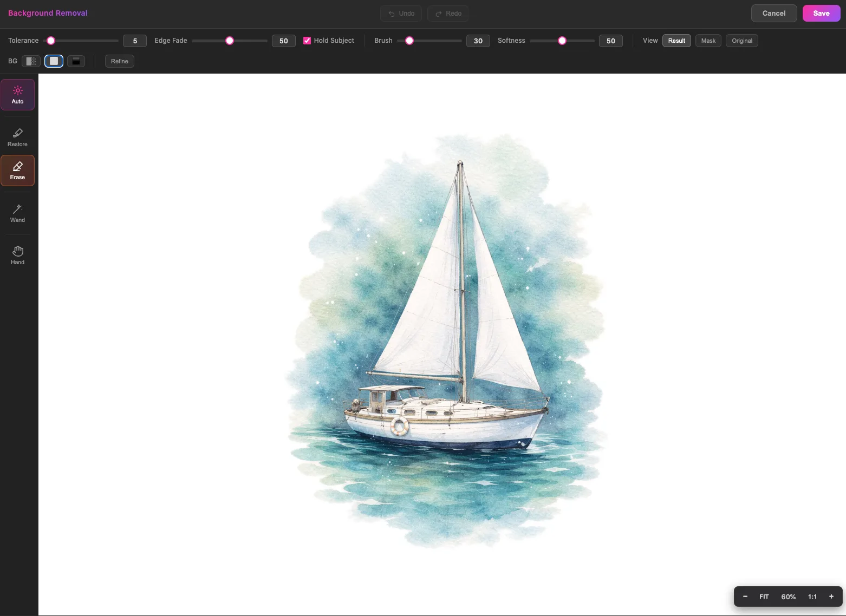The height and width of the screenshot is (616, 846).
Task: Click the Undo button
Action: click(401, 14)
